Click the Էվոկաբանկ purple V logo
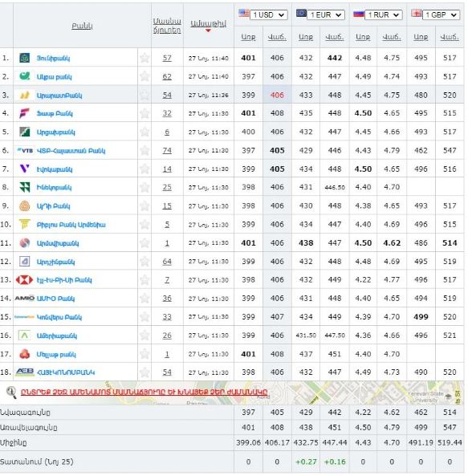Viewport: 468px width, 476px height. [x=25, y=169]
